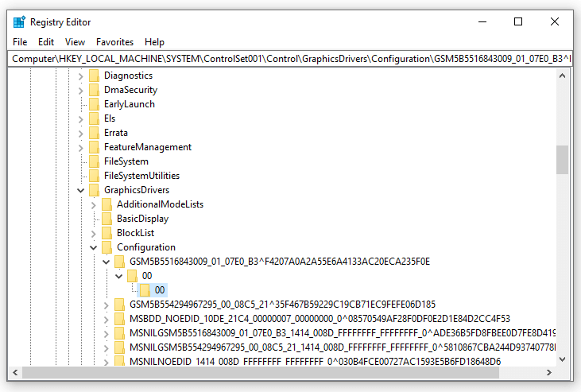Click the Errata folder icon
Image resolution: width=581 pixels, height=392 pixels.
pos(95,133)
